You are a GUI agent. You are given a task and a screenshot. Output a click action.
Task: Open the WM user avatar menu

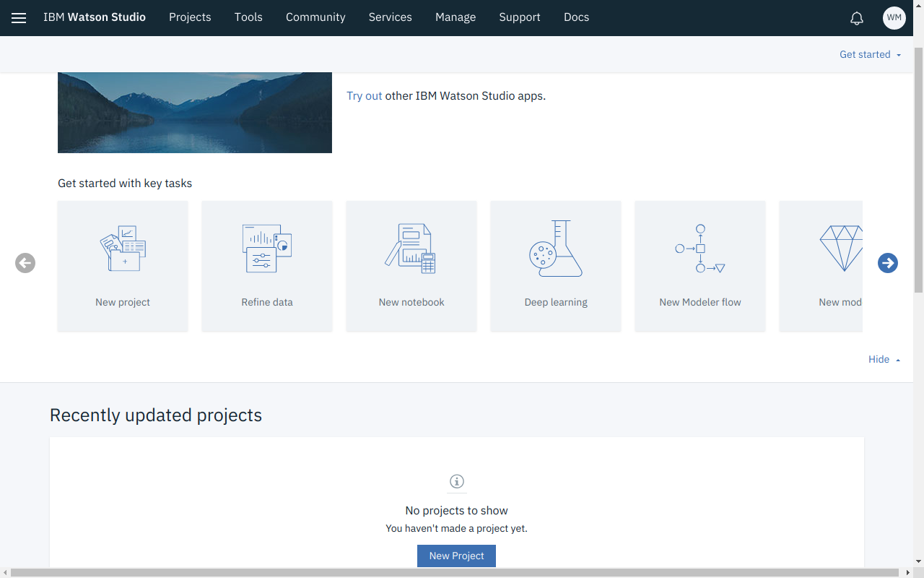click(x=894, y=18)
